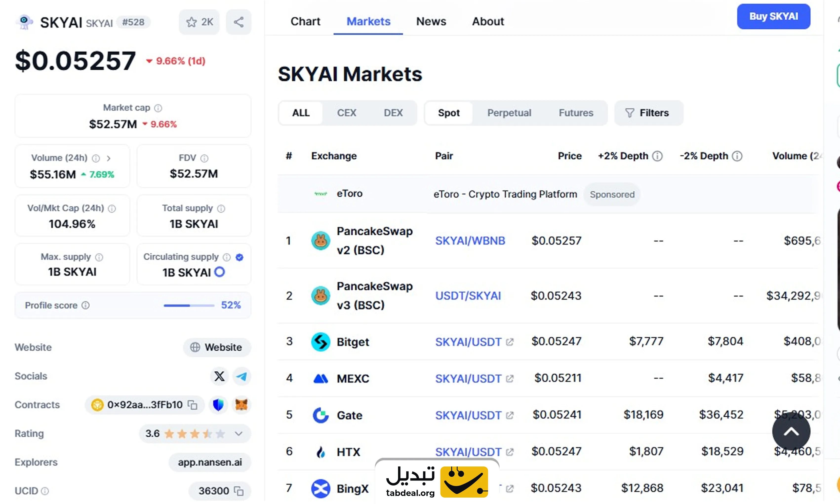The height and width of the screenshot is (504, 840).
Task: Expand the Rating dropdown chevron
Action: 239,434
